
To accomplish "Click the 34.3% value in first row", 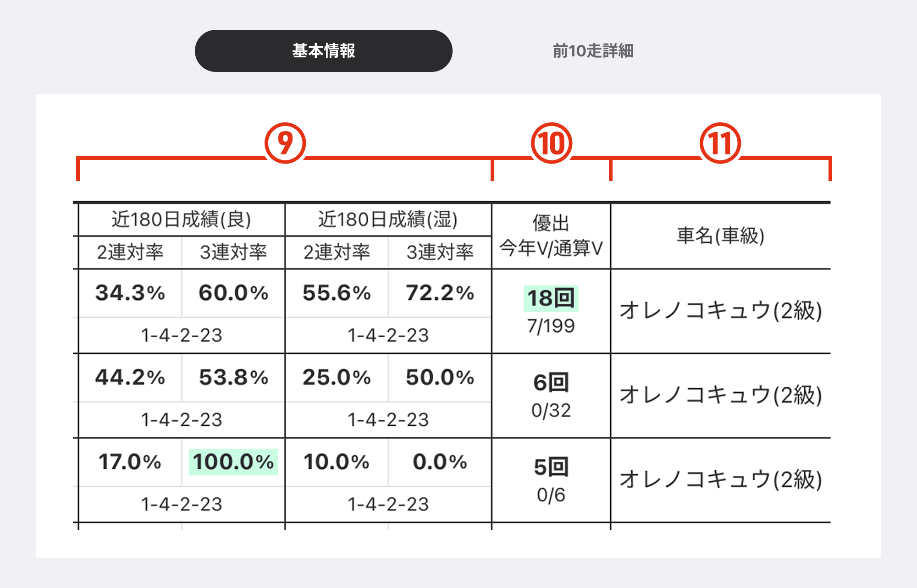I will coord(130,293).
